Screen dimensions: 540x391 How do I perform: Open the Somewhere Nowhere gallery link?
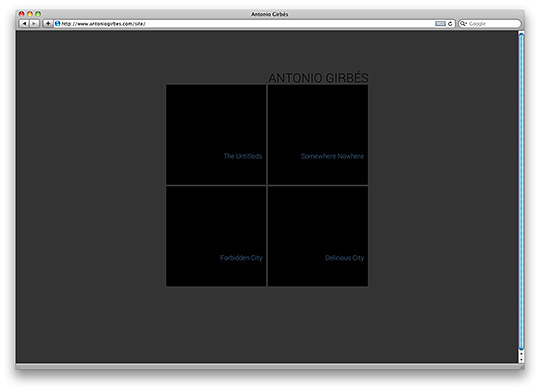(x=332, y=156)
